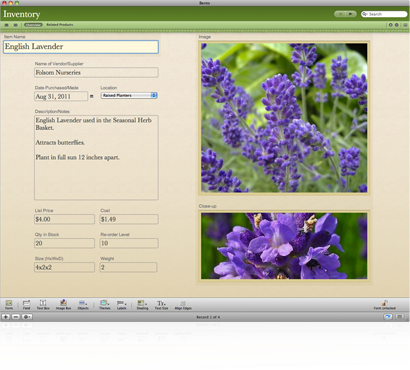
Task: Click the Size field '4x2x2'
Action: coord(64,267)
